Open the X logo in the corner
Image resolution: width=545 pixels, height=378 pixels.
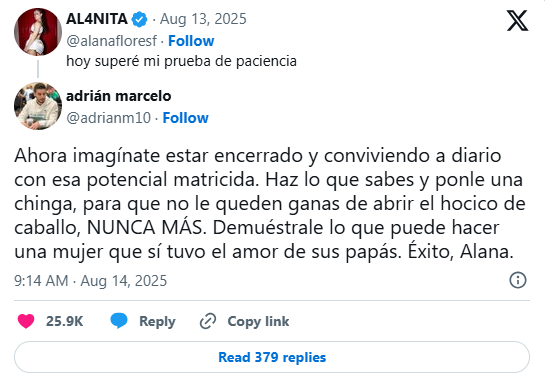(517, 20)
